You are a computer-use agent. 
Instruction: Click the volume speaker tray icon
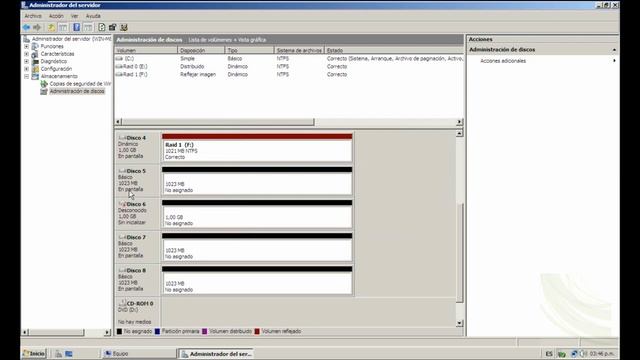pos(583,353)
